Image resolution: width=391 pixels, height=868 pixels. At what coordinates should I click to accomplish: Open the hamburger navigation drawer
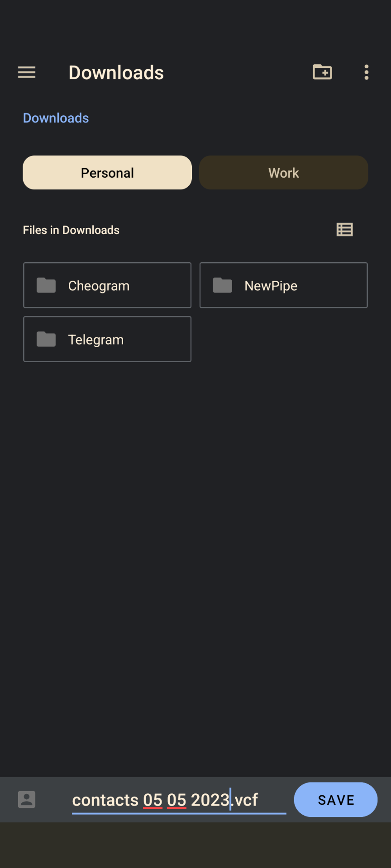point(27,72)
